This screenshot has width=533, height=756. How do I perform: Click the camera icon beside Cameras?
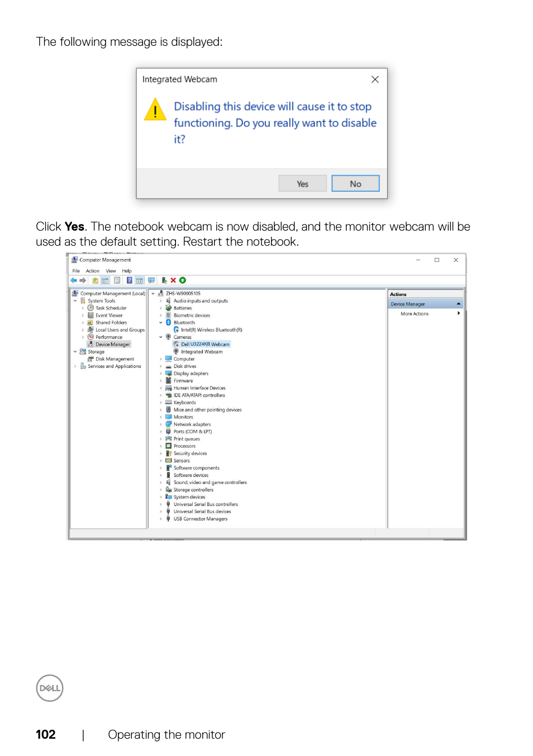pos(168,337)
